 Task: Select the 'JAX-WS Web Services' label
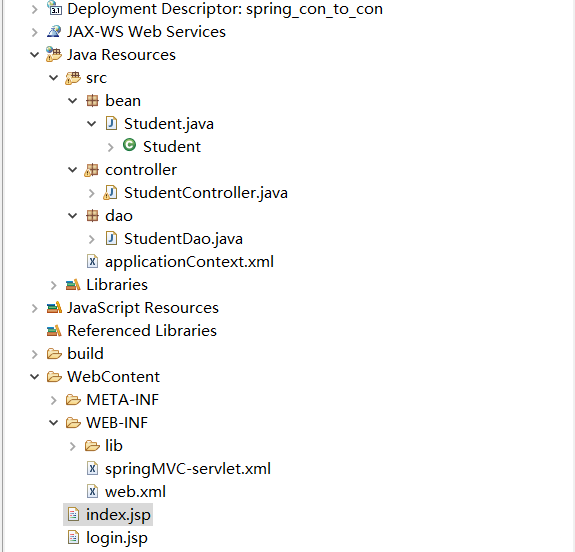(146, 32)
